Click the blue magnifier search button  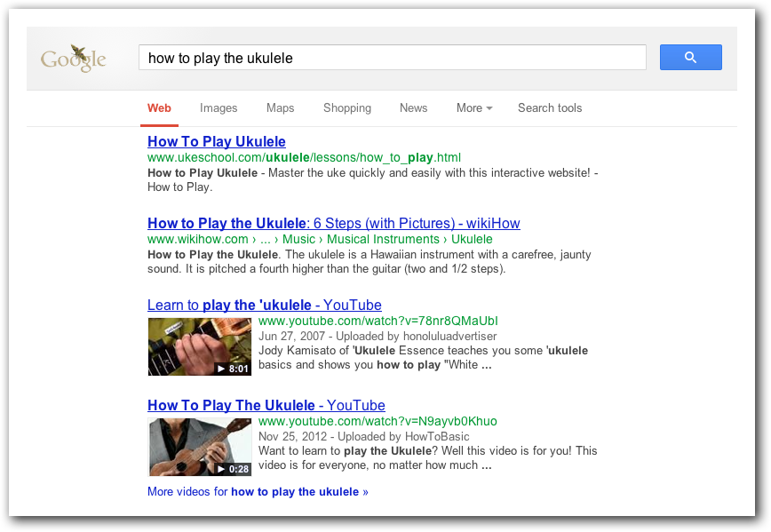pyautogui.click(x=690, y=58)
